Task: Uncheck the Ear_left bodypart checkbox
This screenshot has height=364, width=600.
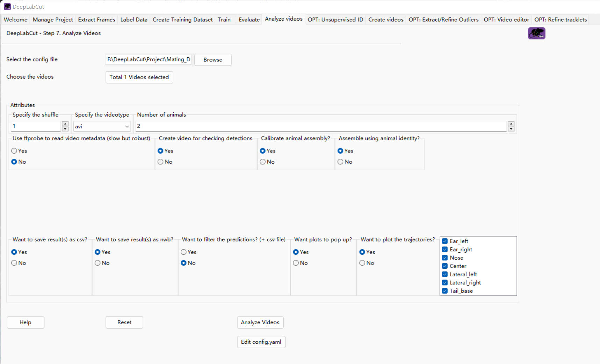Action: coord(445,241)
